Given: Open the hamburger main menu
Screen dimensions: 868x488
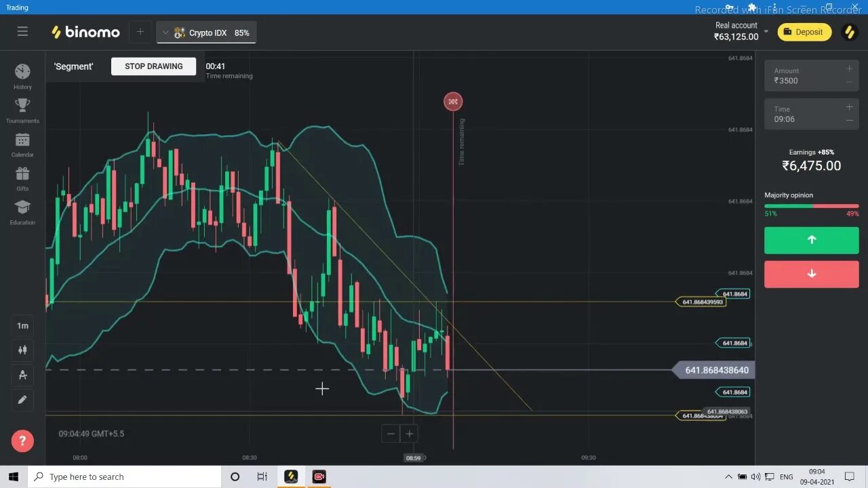Looking at the screenshot, I should pos(22,32).
